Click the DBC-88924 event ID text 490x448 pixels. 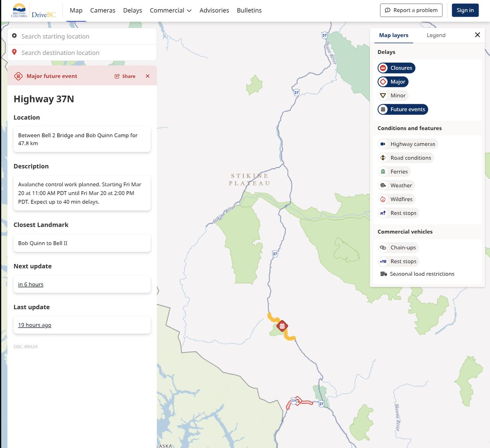pyautogui.click(x=25, y=347)
